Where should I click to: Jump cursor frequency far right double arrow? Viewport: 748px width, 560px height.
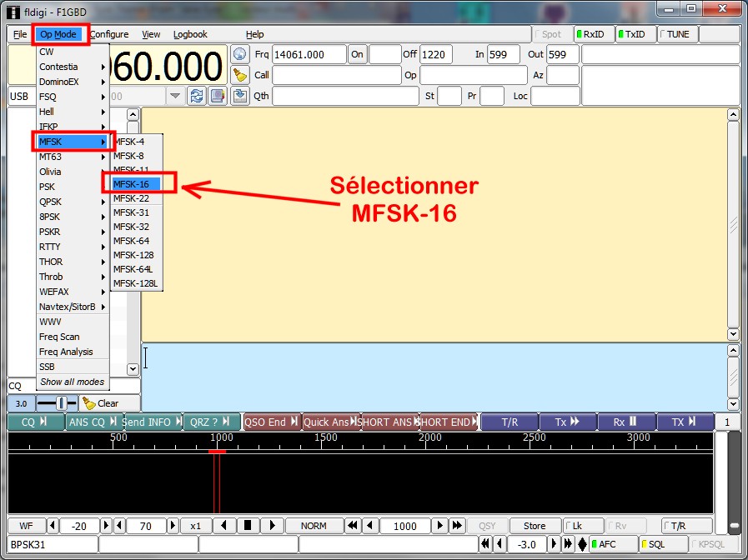[x=456, y=525]
